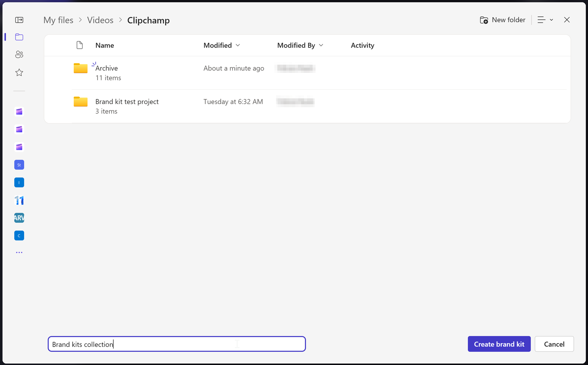Screen dimensions: 588x365
Task: Collapse the navigation sidebar panel
Action: coord(19,20)
